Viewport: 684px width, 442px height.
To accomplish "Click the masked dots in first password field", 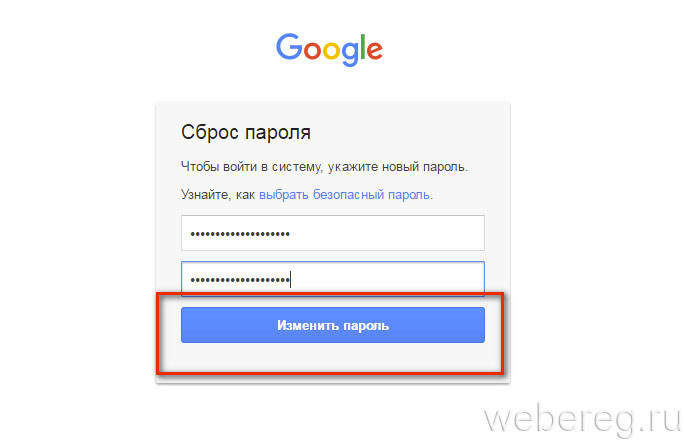I will point(240,234).
